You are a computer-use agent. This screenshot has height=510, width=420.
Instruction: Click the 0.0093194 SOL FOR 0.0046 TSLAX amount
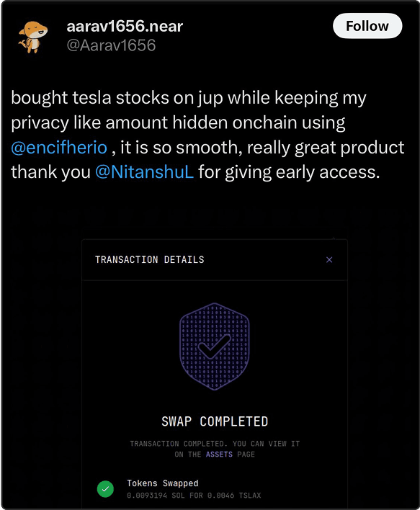tap(194, 496)
